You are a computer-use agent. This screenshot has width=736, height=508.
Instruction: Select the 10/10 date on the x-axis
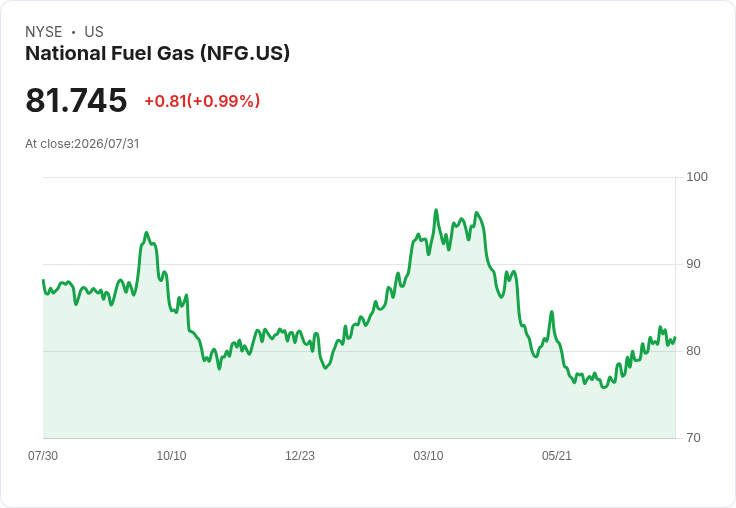click(171, 456)
